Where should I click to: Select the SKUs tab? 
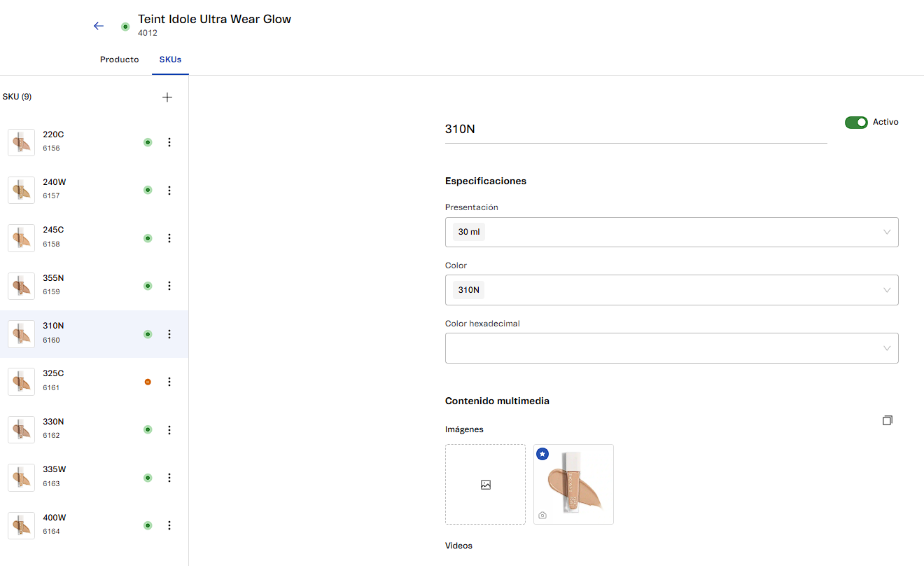tap(170, 60)
